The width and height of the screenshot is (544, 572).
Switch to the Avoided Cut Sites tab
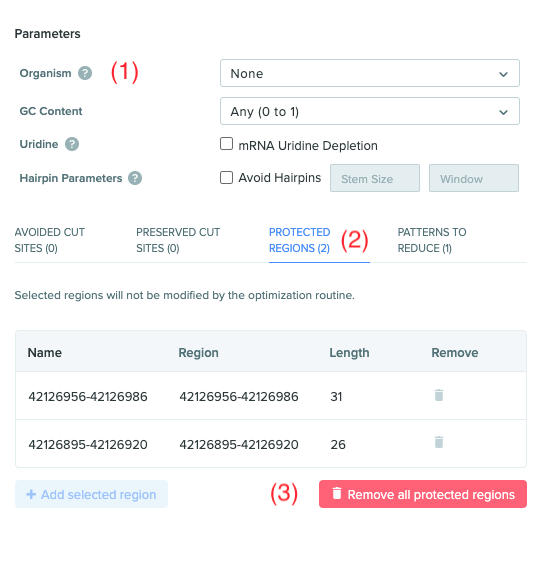(x=50, y=240)
